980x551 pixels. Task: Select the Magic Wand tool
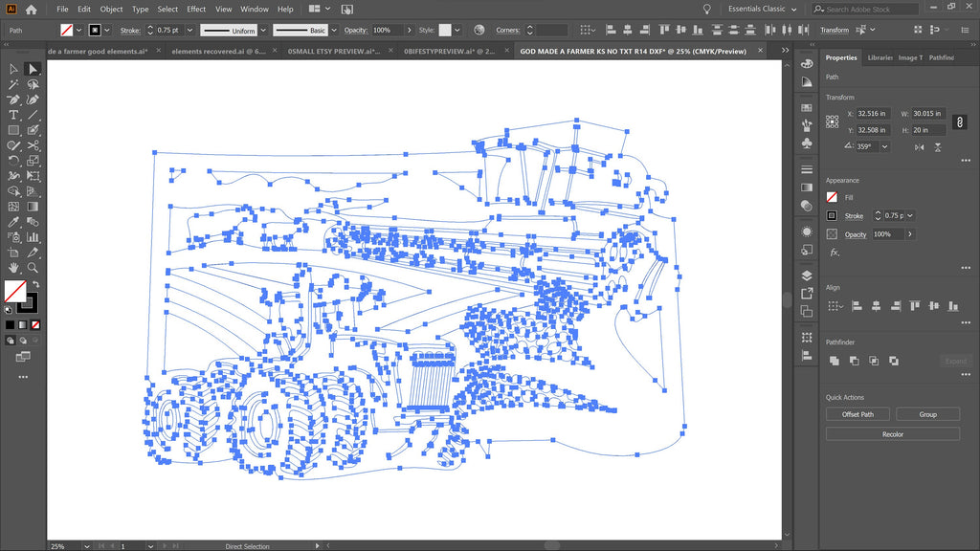pyautogui.click(x=13, y=84)
